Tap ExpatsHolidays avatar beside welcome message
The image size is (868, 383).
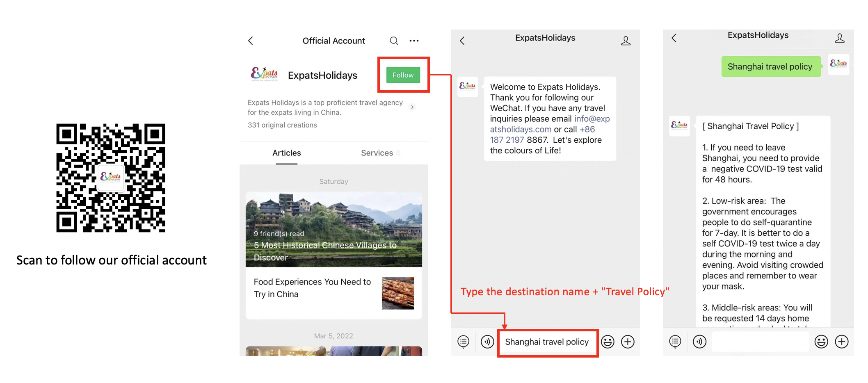468,87
